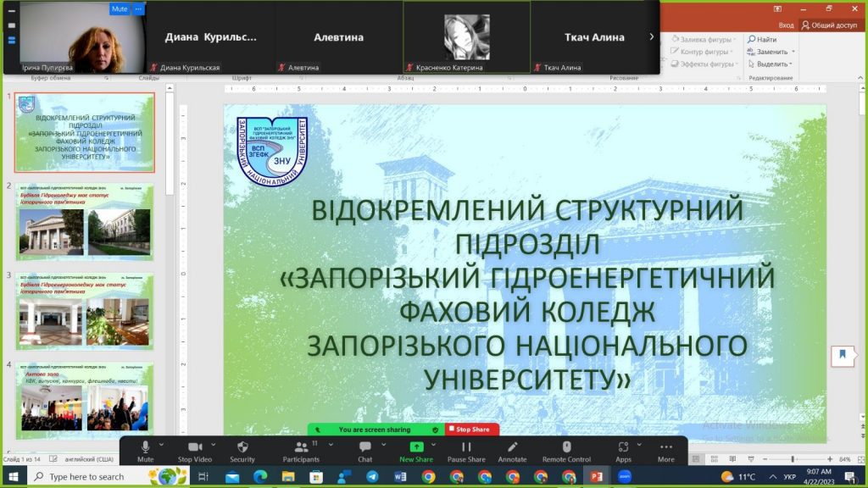Screen dimensions: 868x488
Task: Show hidden system tray icons
Action: tap(772, 476)
